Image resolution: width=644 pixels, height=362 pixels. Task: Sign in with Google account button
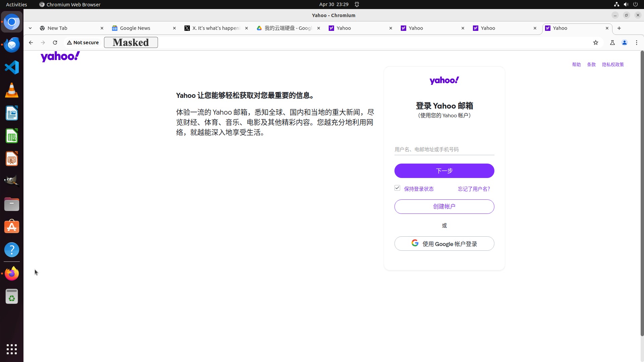(x=444, y=244)
